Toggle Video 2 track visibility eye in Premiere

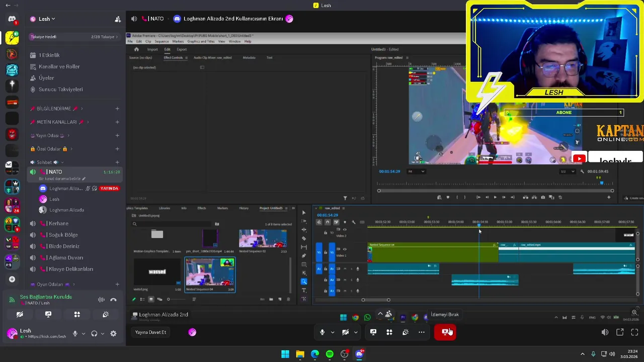[345, 230]
